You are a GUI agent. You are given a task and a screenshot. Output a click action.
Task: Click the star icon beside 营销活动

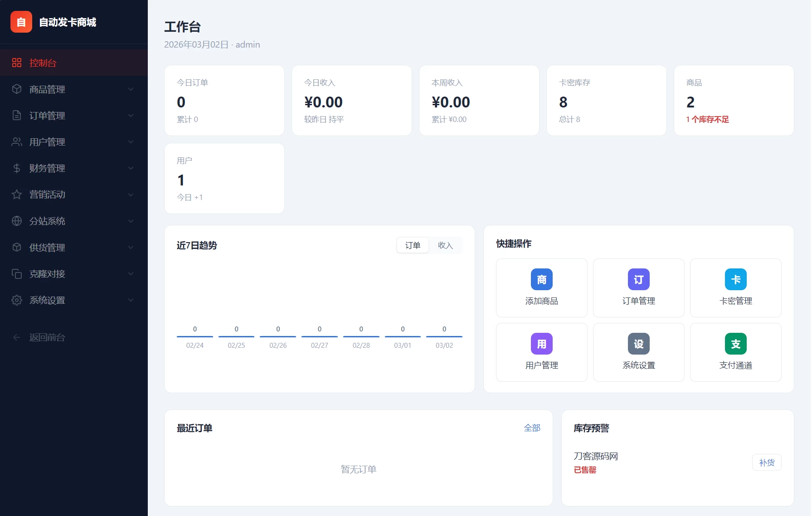(17, 195)
